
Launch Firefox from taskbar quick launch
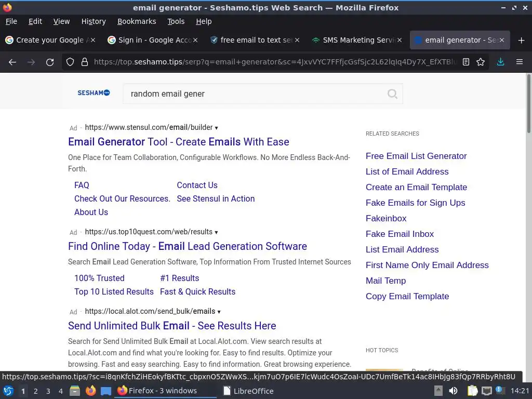tap(90, 391)
